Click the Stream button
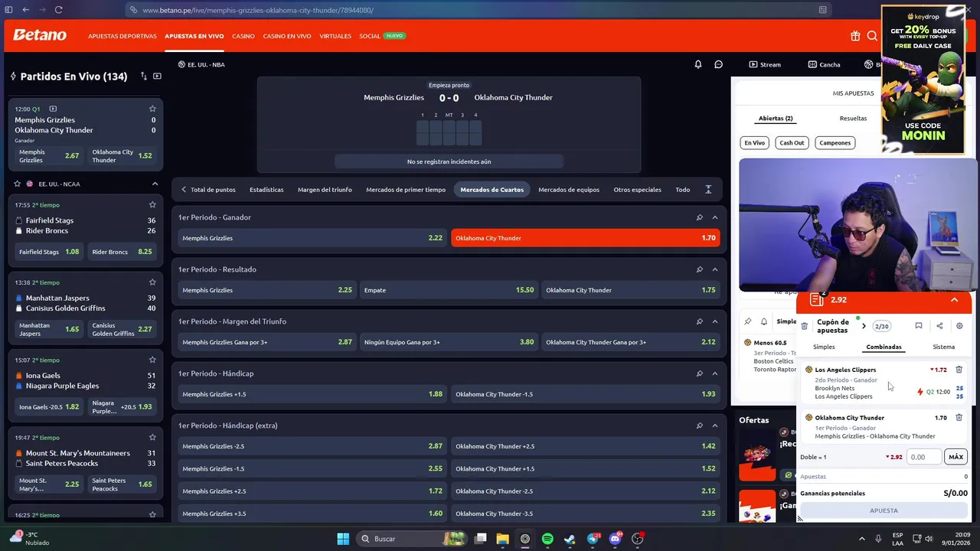 point(765,64)
